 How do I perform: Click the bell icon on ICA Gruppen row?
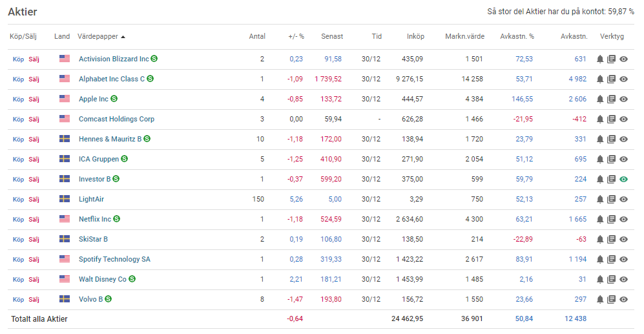coord(600,159)
